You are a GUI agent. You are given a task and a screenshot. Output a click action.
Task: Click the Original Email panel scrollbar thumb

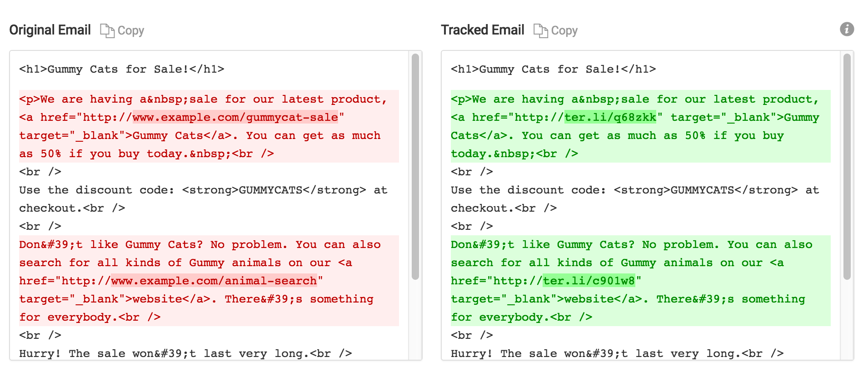click(x=415, y=167)
